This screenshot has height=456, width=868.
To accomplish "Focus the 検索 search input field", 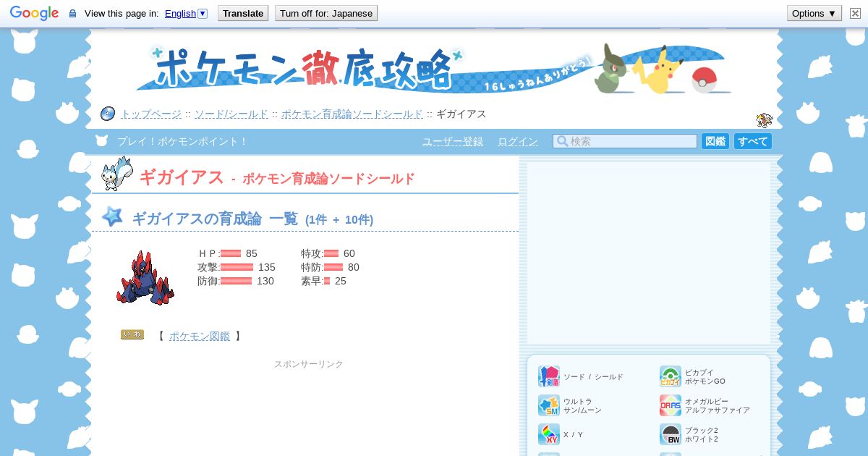I will tap(625, 141).
